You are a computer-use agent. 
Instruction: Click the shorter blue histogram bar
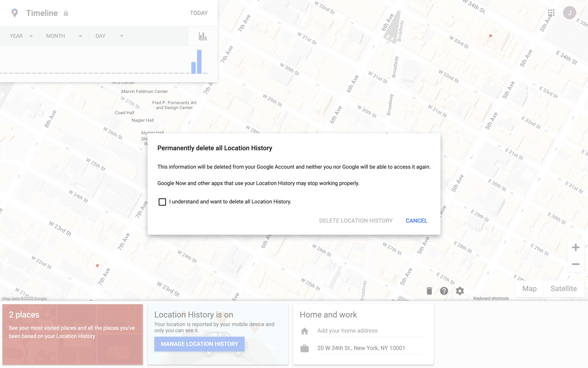click(x=194, y=68)
